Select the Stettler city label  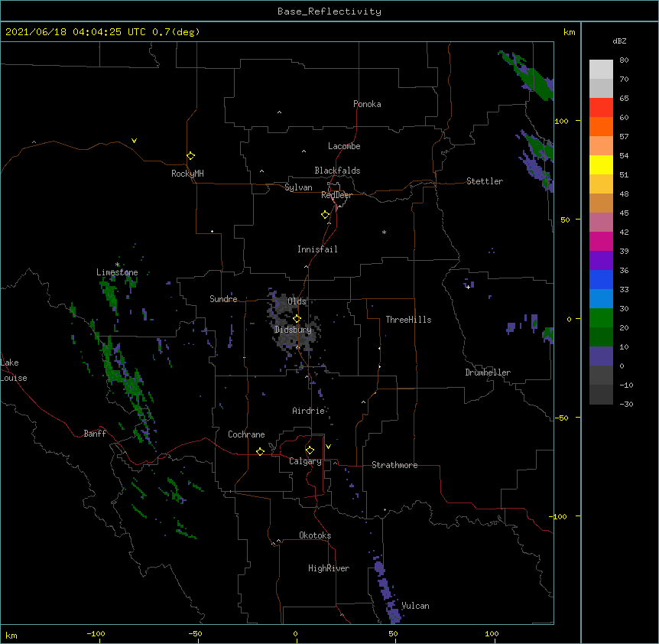(485, 181)
